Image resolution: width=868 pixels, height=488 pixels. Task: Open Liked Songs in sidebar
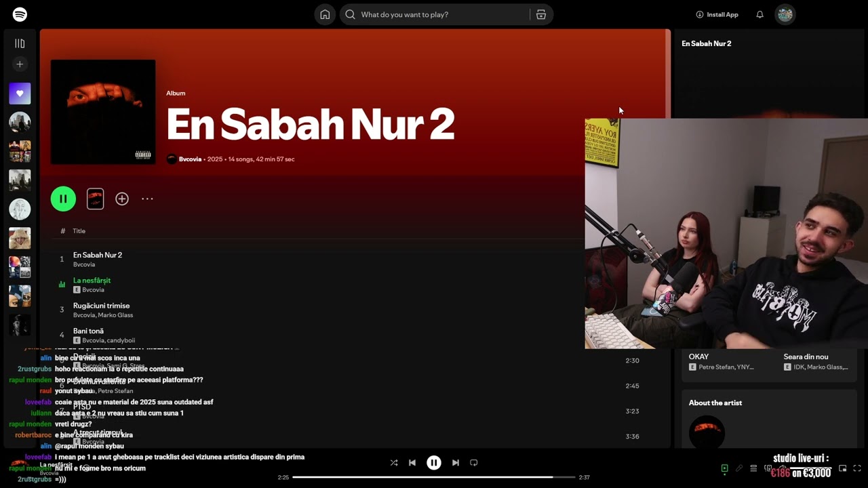[x=20, y=94]
